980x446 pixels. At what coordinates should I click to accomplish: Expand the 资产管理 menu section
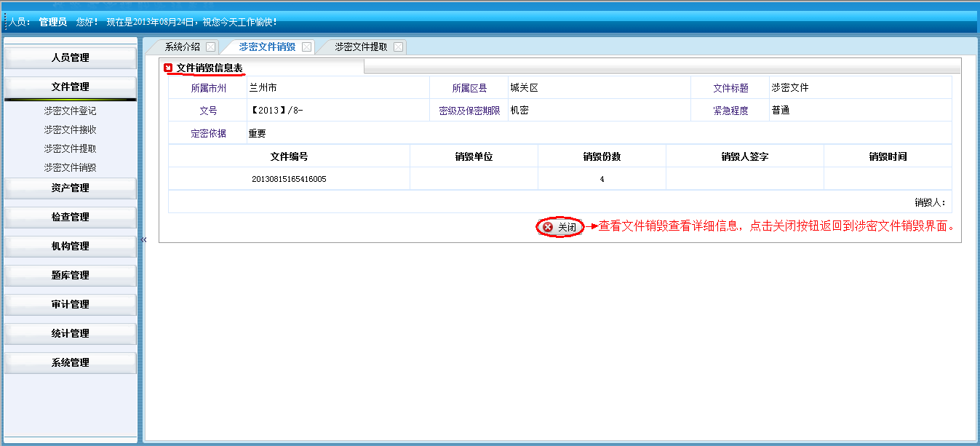[71, 188]
